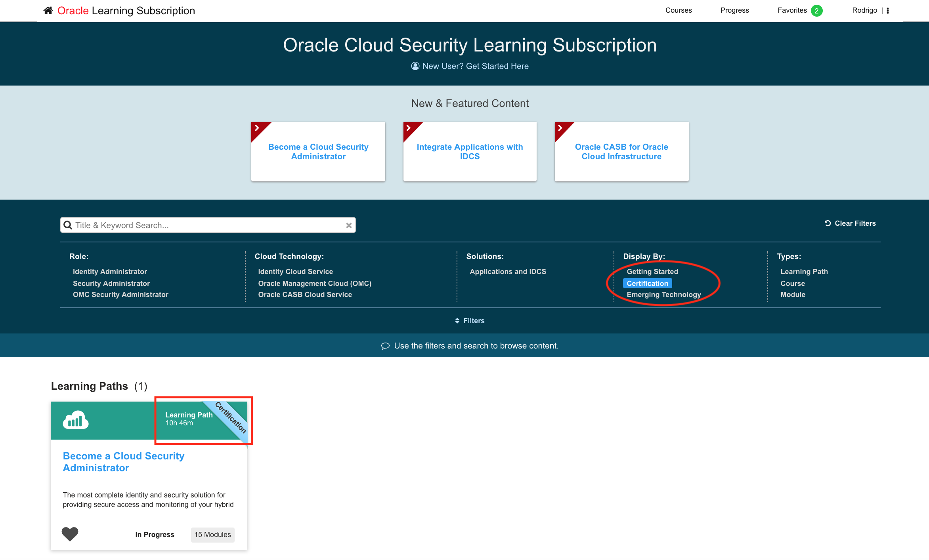Image resolution: width=929 pixels, height=560 pixels.
Task: Filter types by Module
Action: [793, 295]
